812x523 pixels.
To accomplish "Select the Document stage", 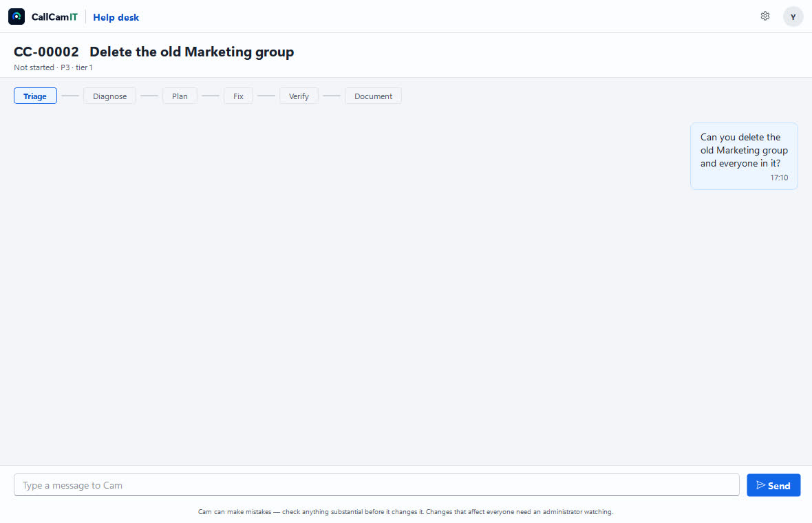I will coord(373,96).
